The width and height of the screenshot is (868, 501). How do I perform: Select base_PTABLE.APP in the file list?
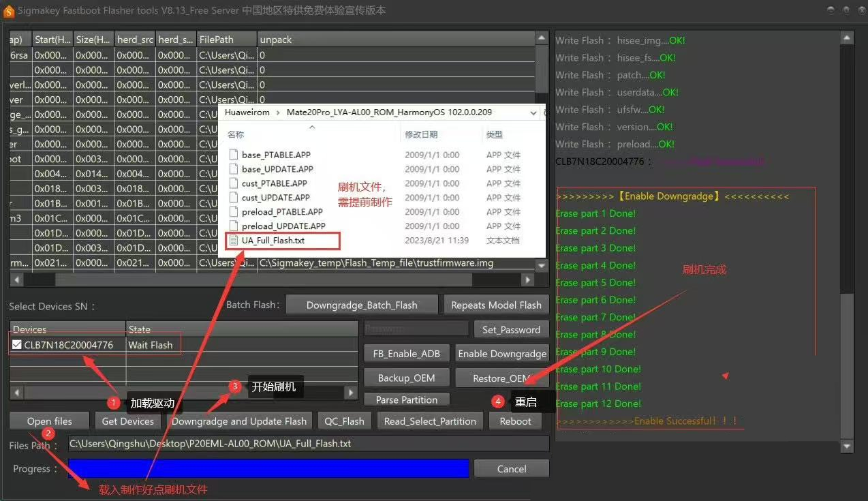pyautogui.click(x=276, y=155)
